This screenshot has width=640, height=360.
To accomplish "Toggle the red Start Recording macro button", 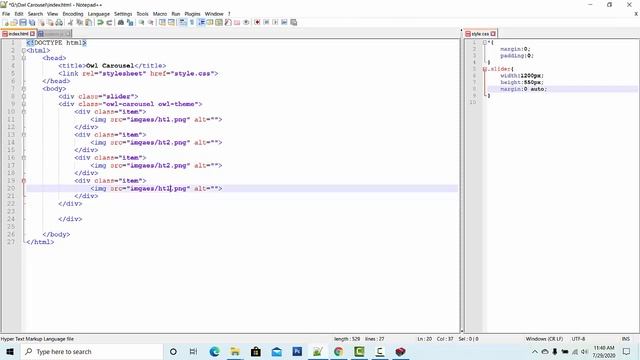I will 257,22.
